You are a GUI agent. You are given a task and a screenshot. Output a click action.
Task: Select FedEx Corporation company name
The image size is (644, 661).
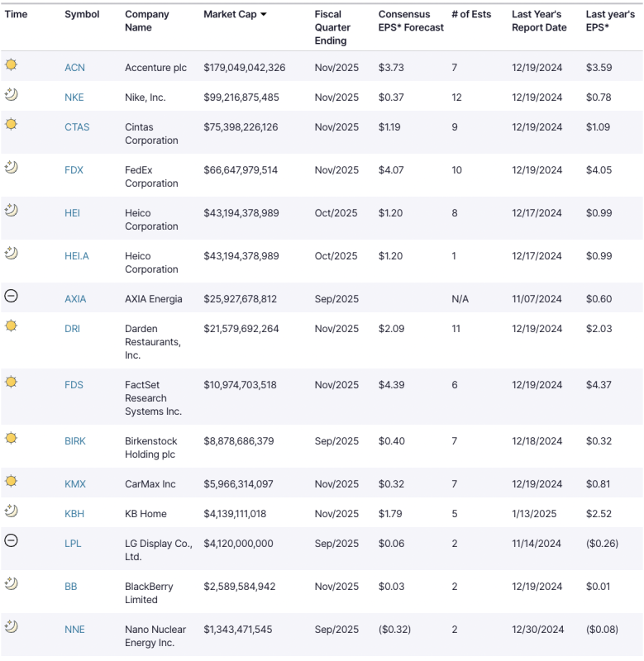pyautogui.click(x=151, y=177)
